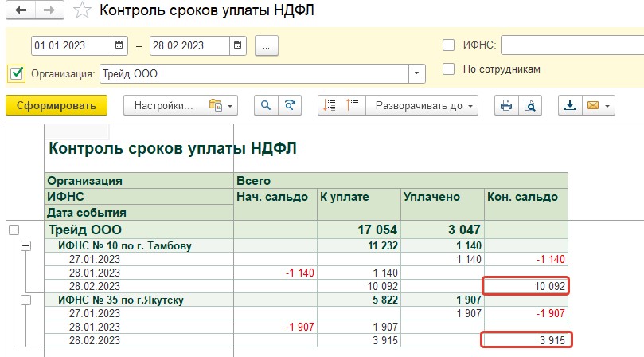Image resolution: width=644 pixels, height=357 pixels.
Task: Open calendar for end date 28.02.2023
Action: click(238, 45)
